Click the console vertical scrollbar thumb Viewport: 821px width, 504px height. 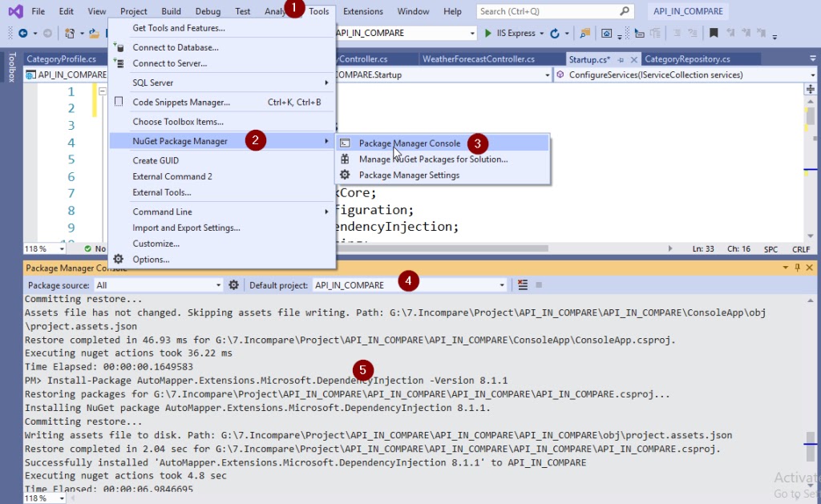pos(810,445)
